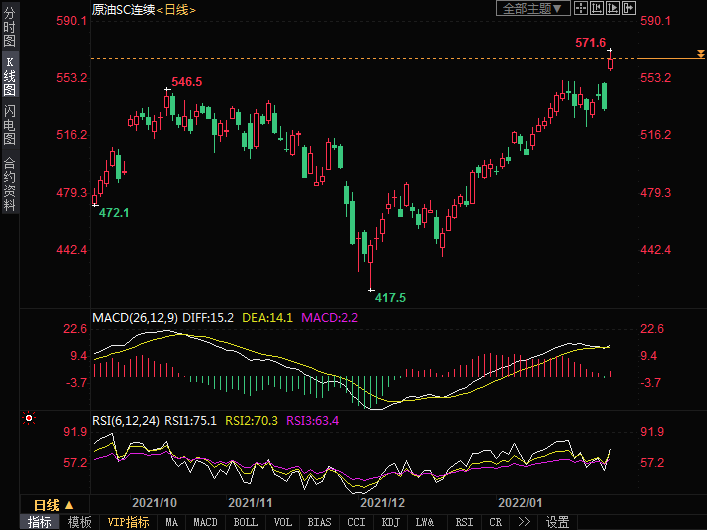Open the 全部主题 dropdown

[534, 9]
